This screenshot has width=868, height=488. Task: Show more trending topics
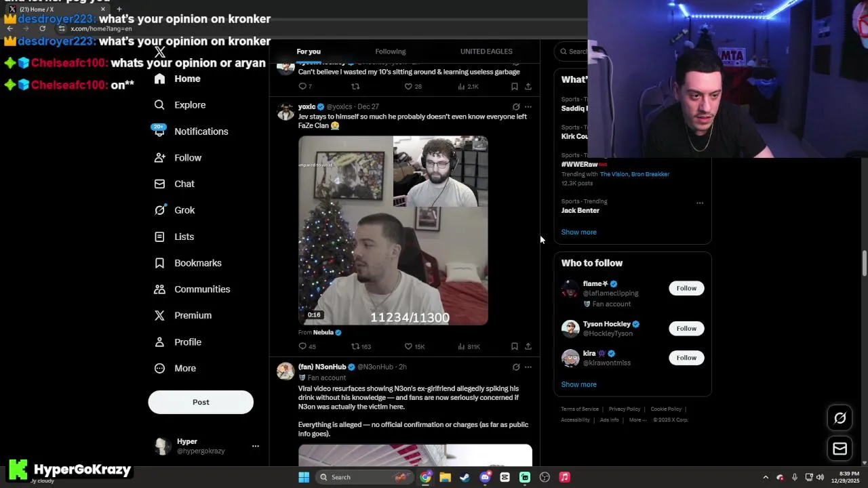[578, 232]
